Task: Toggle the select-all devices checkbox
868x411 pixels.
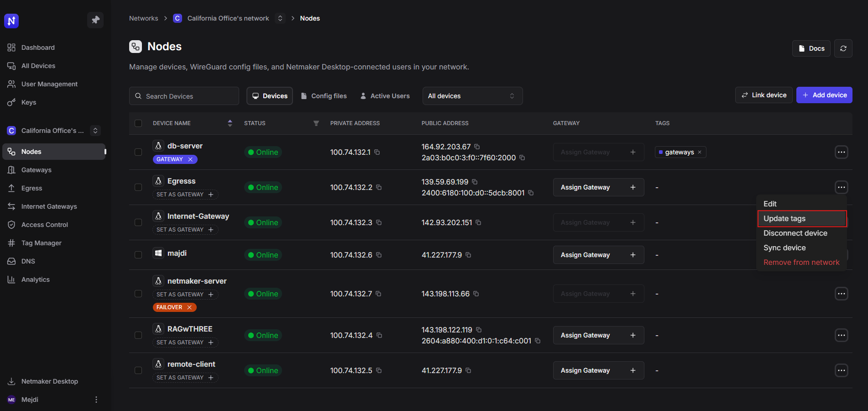Action: coord(138,123)
